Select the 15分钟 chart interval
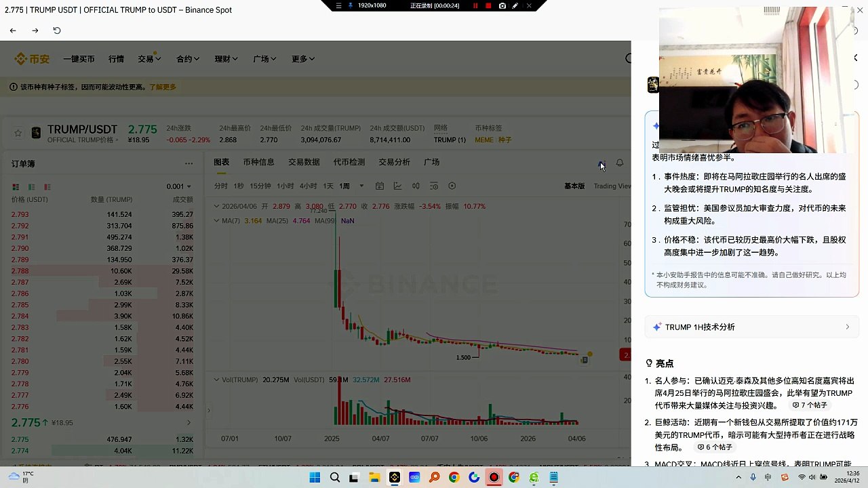Screen dimensions: 868x488 point(260,186)
